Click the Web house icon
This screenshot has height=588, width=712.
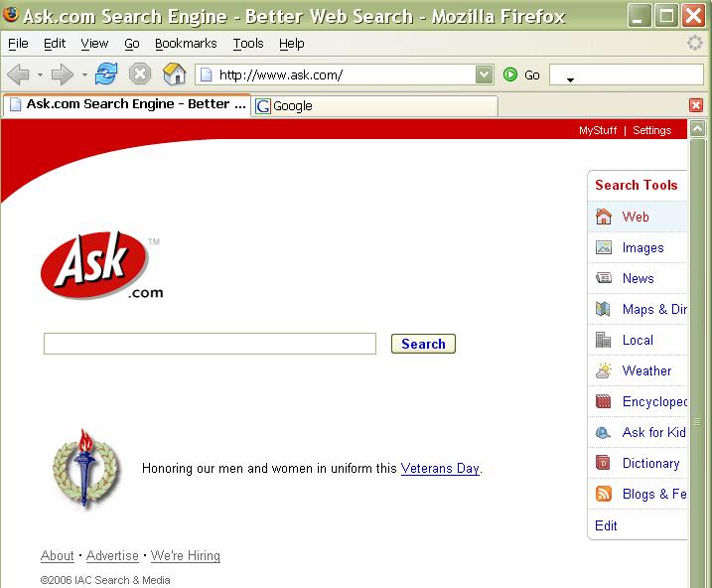point(604,217)
